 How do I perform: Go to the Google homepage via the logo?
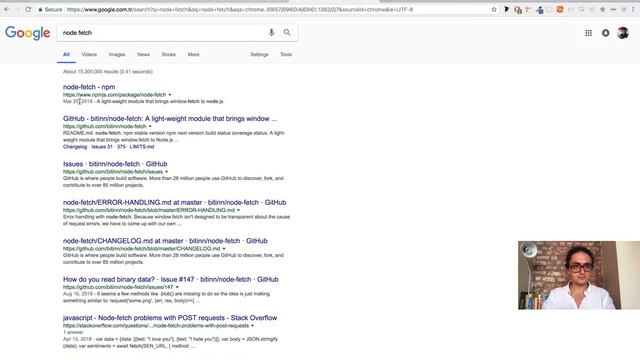(28, 33)
